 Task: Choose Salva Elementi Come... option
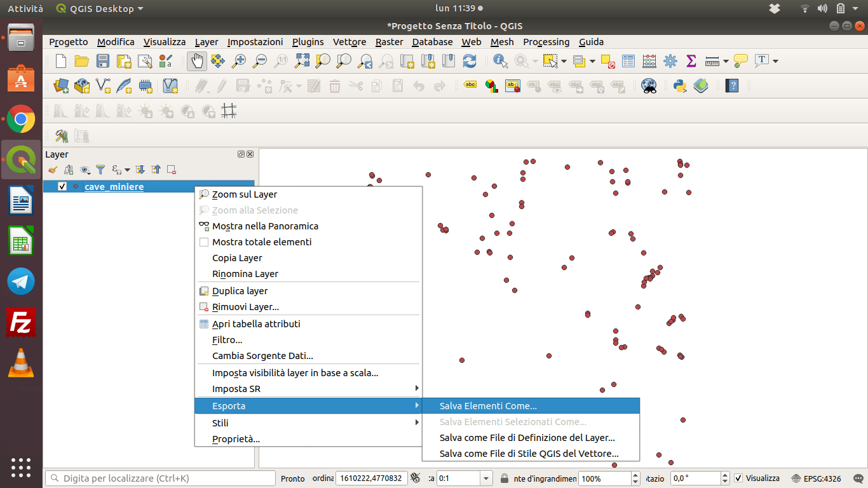(531, 405)
